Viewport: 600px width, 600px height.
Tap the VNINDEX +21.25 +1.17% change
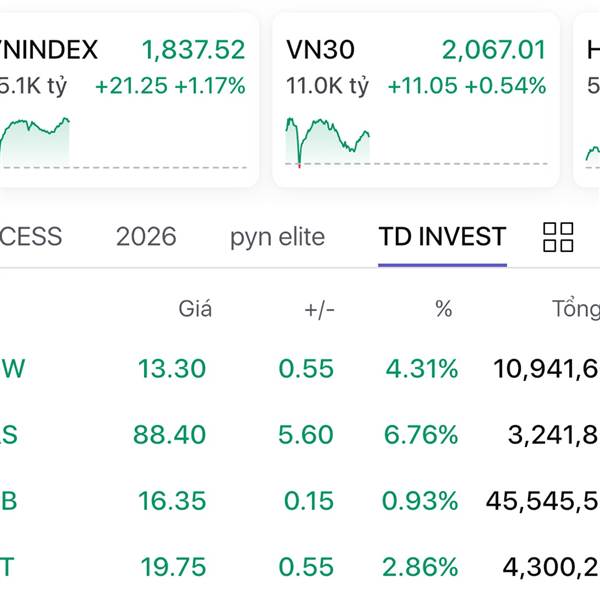pyautogui.click(x=170, y=86)
